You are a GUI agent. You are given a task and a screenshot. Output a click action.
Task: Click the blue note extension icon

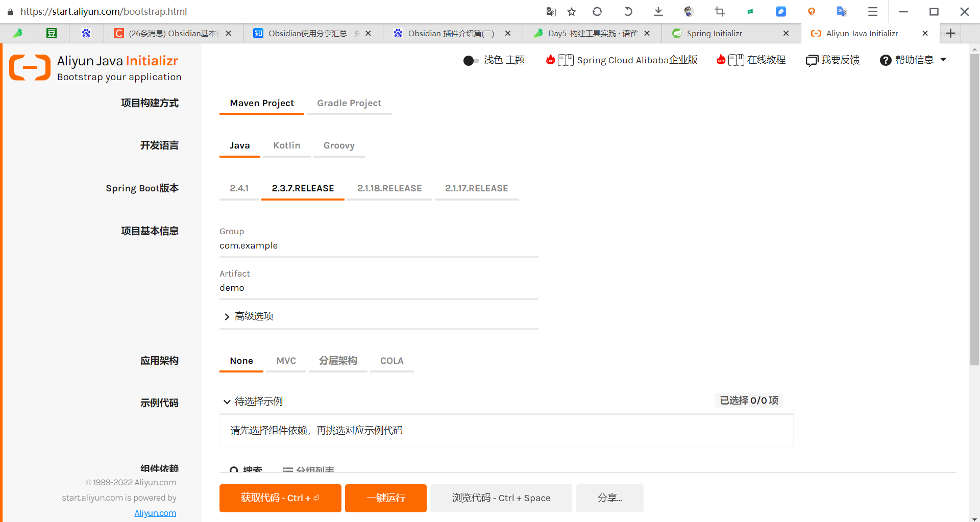click(x=781, y=11)
